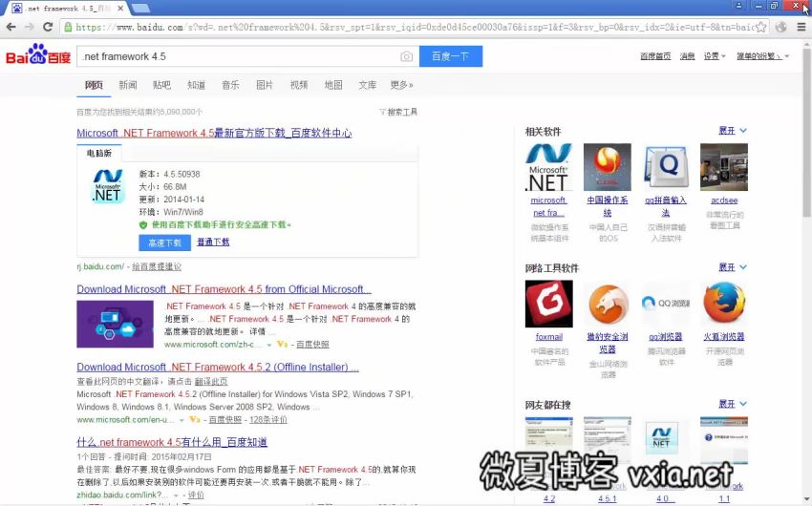The image size is (812, 506).
Task: Click the red flame Chinese OS icon
Action: pos(607,167)
